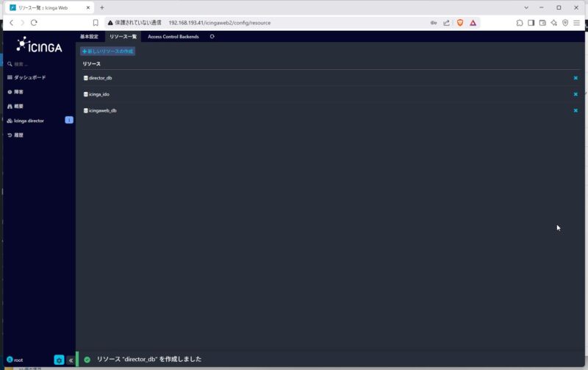This screenshot has height=370, width=588.
Task: Reload the browser page
Action: (34, 23)
